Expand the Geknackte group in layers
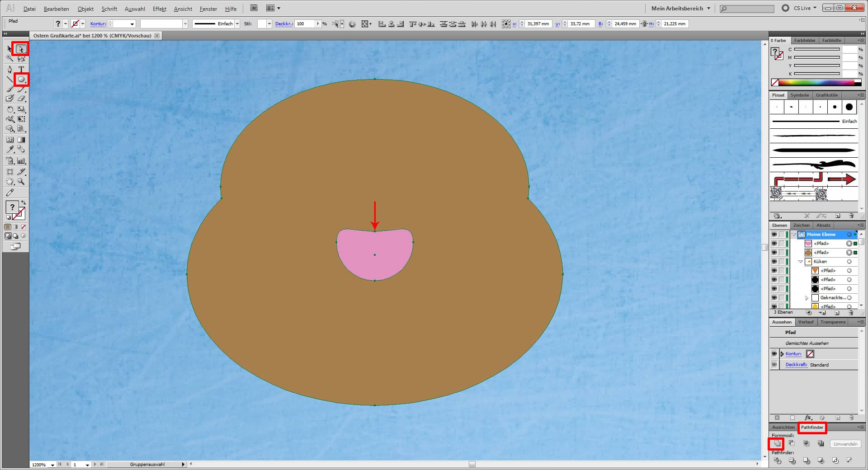The height and width of the screenshot is (470, 868). click(807, 298)
